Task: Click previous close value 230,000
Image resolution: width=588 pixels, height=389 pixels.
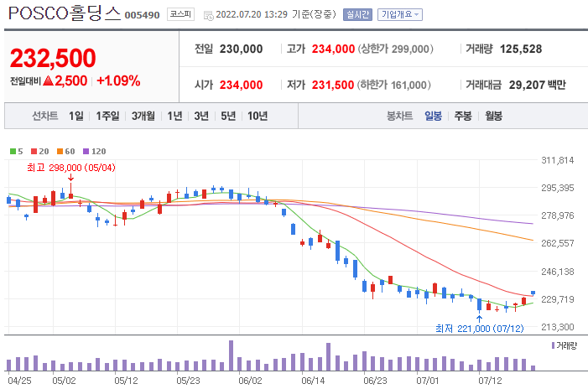Action: point(241,49)
